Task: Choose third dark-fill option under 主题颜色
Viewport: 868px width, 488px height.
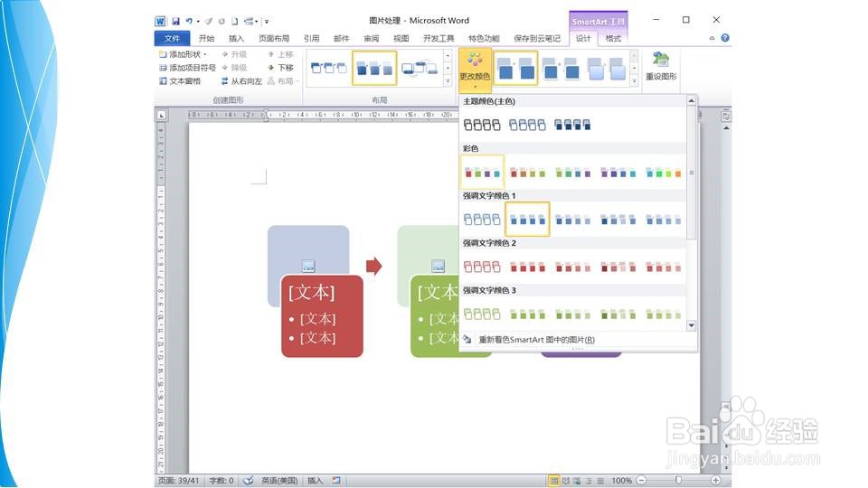Action: point(572,125)
